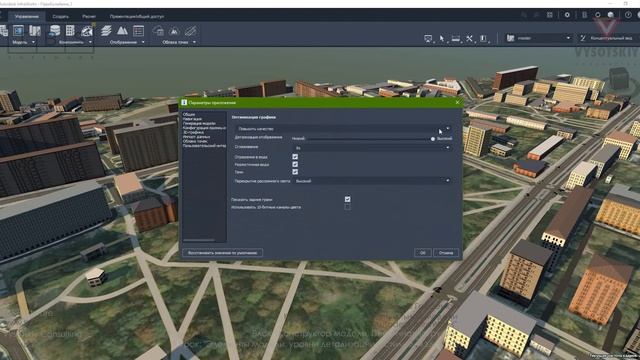Click the gear settings icon in top-right bar

pyautogui.click(x=567, y=15)
